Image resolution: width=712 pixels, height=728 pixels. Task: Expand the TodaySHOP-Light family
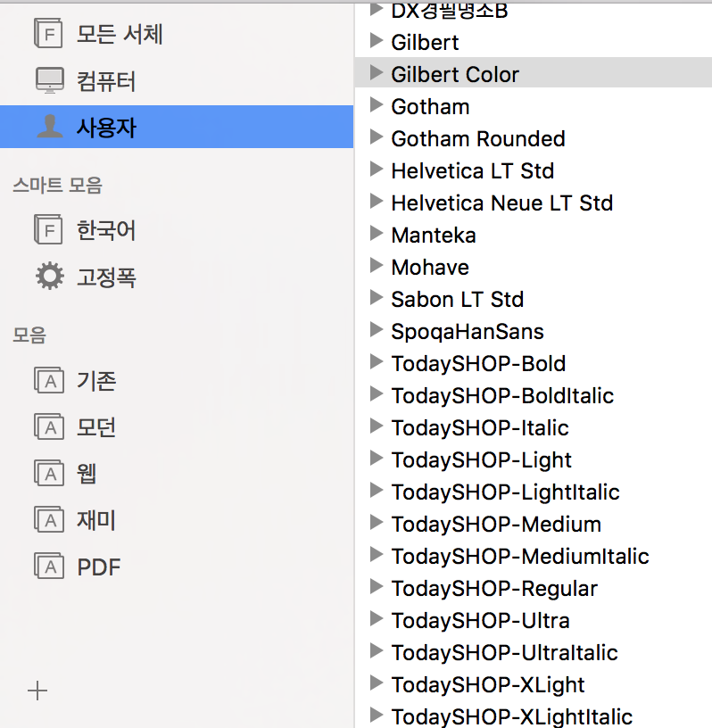[x=377, y=459]
